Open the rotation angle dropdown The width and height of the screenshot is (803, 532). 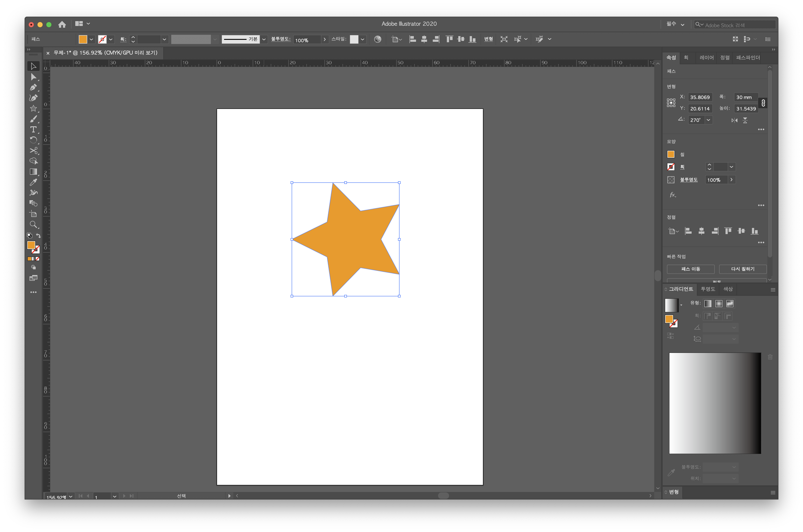pos(708,120)
